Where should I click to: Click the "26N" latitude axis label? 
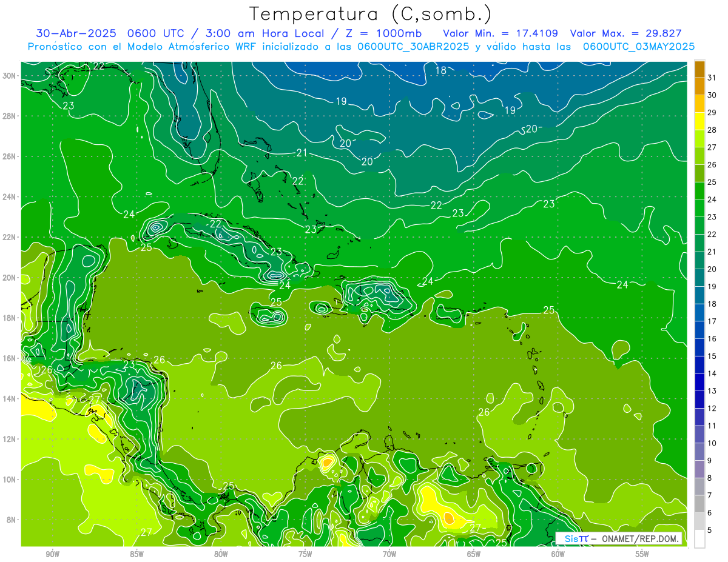[x=9, y=156]
